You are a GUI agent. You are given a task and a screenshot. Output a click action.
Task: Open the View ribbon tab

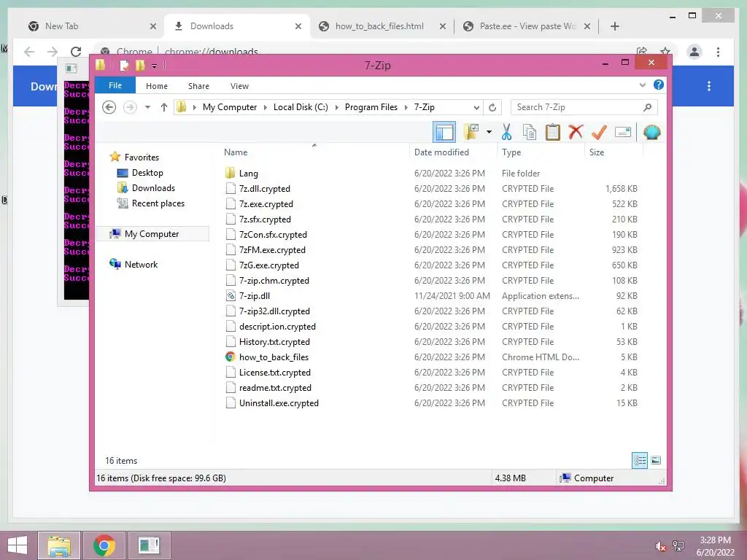(x=239, y=86)
